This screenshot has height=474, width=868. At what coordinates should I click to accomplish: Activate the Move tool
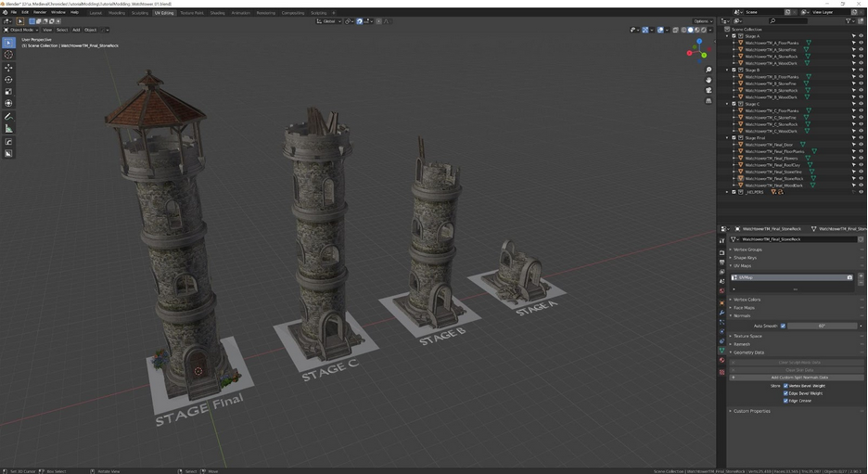pos(8,68)
